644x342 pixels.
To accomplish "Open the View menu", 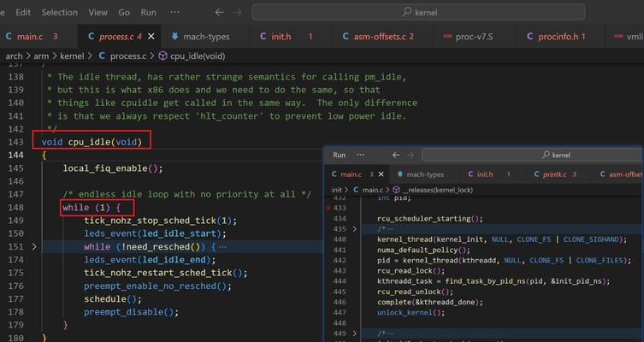I will (97, 12).
